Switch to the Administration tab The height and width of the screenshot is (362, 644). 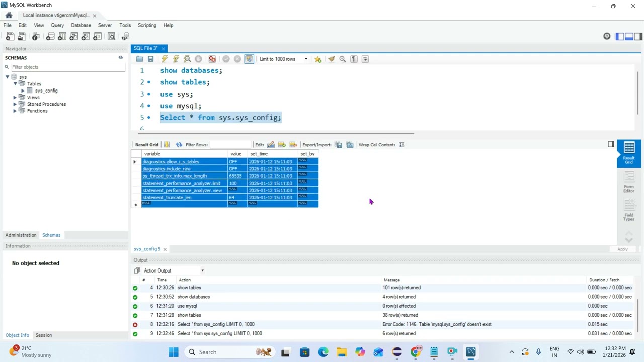point(21,235)
